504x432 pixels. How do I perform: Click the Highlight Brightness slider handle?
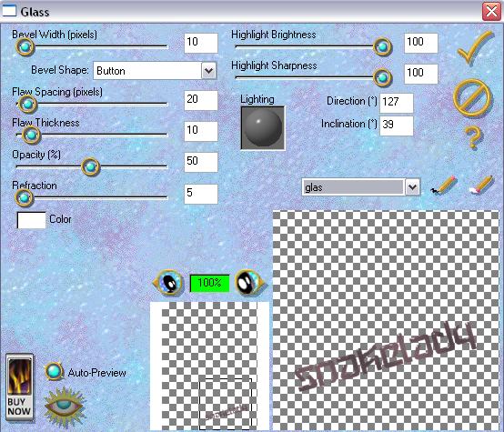tap(382, 47)
